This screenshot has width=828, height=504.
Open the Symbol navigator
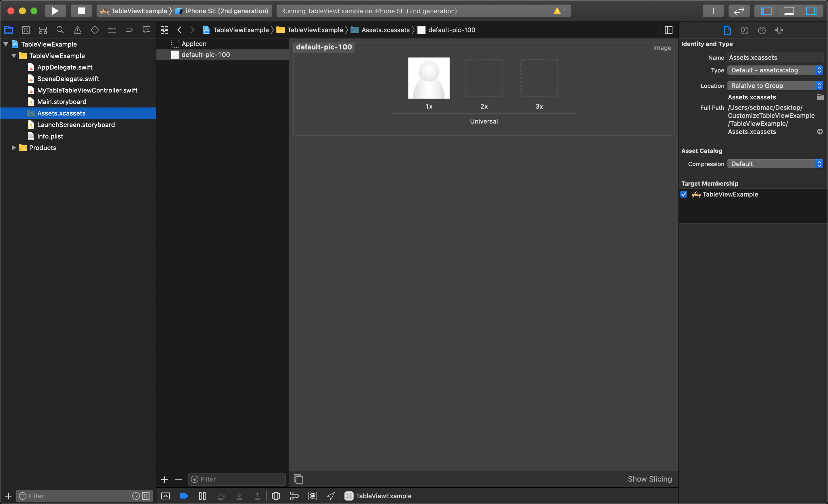43,30
